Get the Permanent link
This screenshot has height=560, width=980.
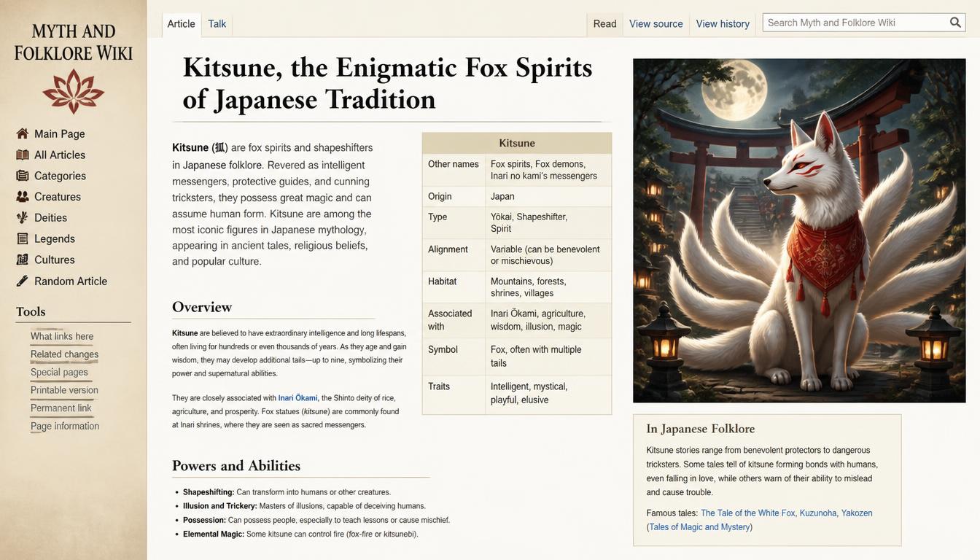61,408
